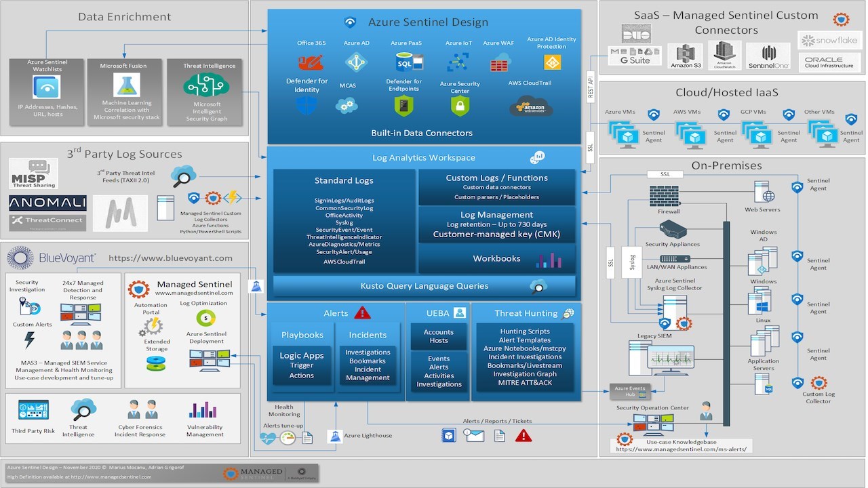Viewport: 868px width, 488px height.
Task: Select the Anomali logo
Action: point(47,203)
